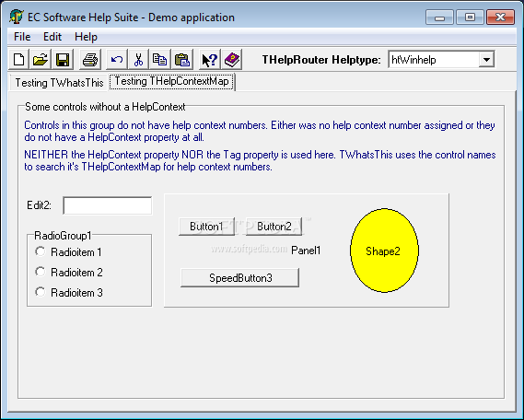Screen dimensions: 524x420
Task: Click Button2
Action: click(x=274, y=227)
